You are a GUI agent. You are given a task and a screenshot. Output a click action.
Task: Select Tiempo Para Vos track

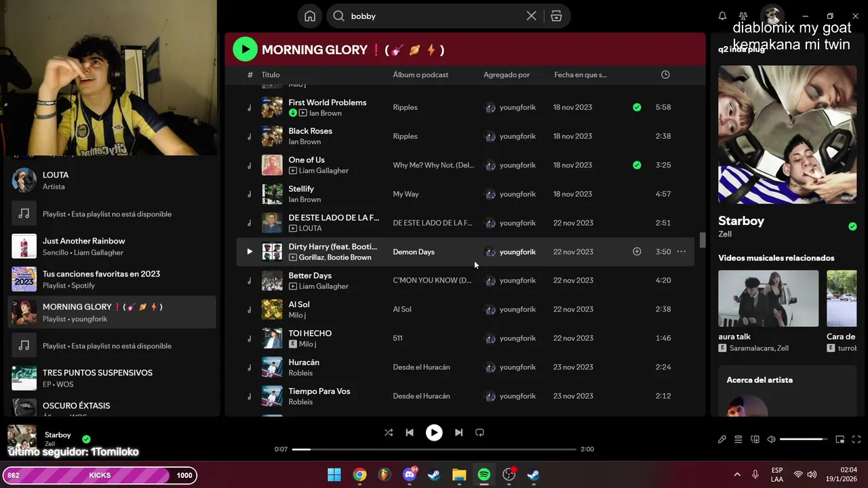(x=319, y=391)
